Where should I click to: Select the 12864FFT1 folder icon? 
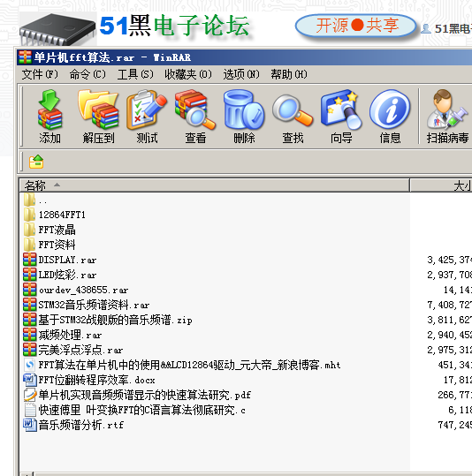click(29, 215)
